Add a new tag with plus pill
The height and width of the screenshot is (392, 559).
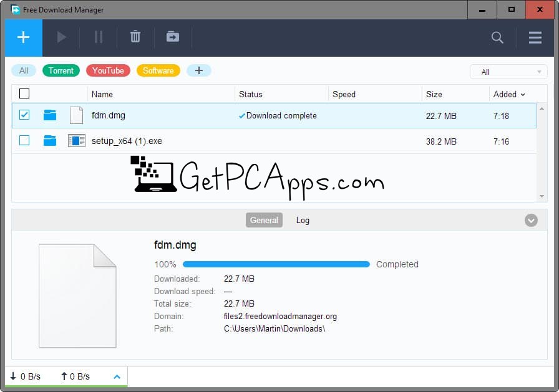click(199, 70)
